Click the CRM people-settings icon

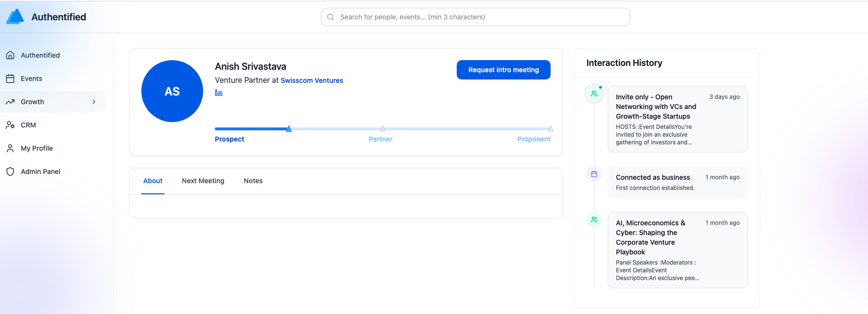(10, 125)
